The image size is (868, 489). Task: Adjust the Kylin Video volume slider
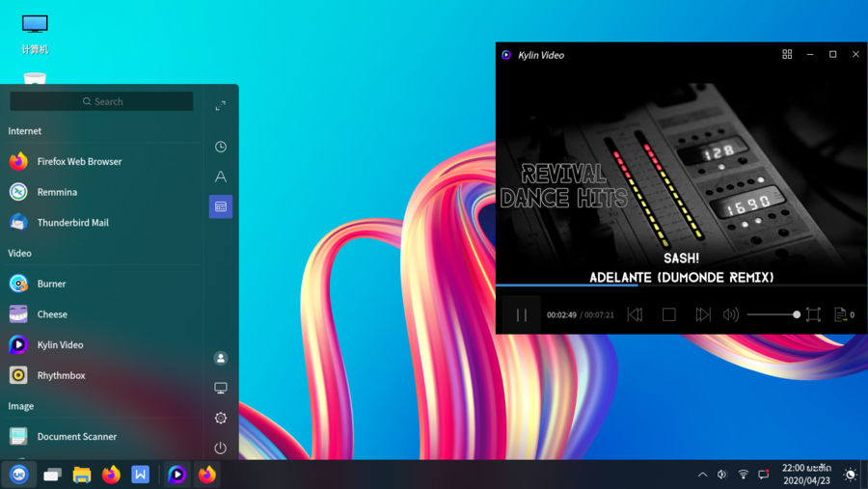tap(773, 314)
